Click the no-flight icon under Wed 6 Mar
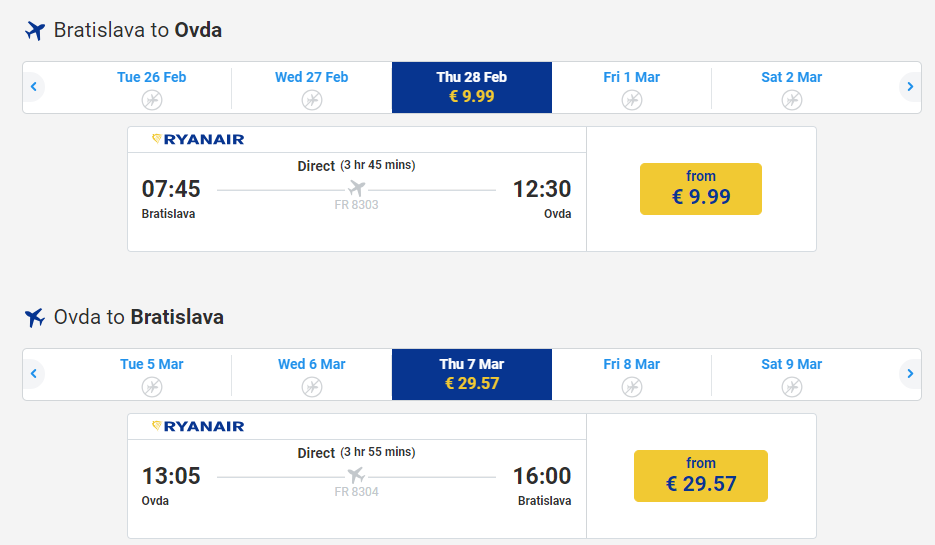Screen dimensions: 935x545 coord(312,386)
